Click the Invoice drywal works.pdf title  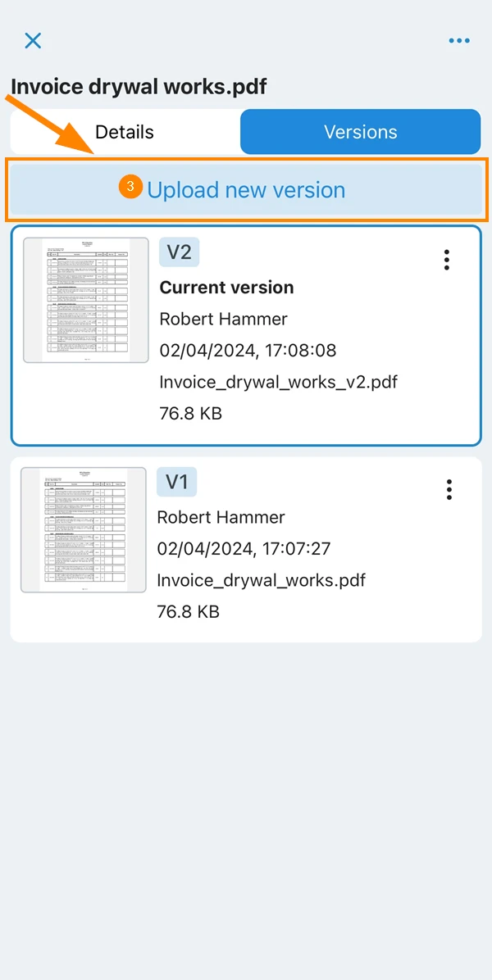coord(139,87)
